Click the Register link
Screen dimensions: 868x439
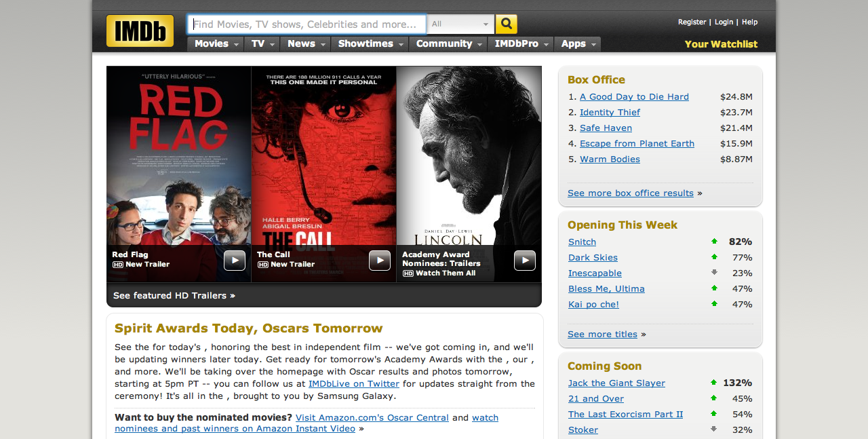click(x=692, y=22)
